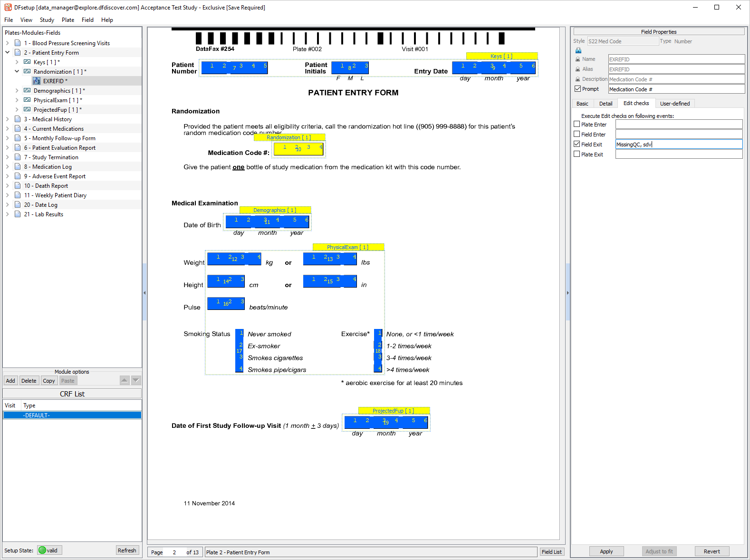
Task: Expand the Lab Results plate node
Action: (x=8, y=214)
